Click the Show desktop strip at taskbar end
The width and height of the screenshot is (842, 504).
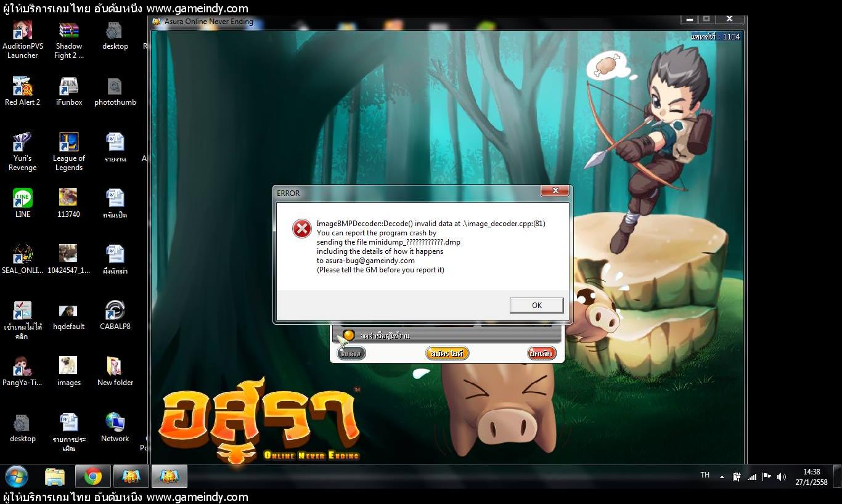(837, 476)
